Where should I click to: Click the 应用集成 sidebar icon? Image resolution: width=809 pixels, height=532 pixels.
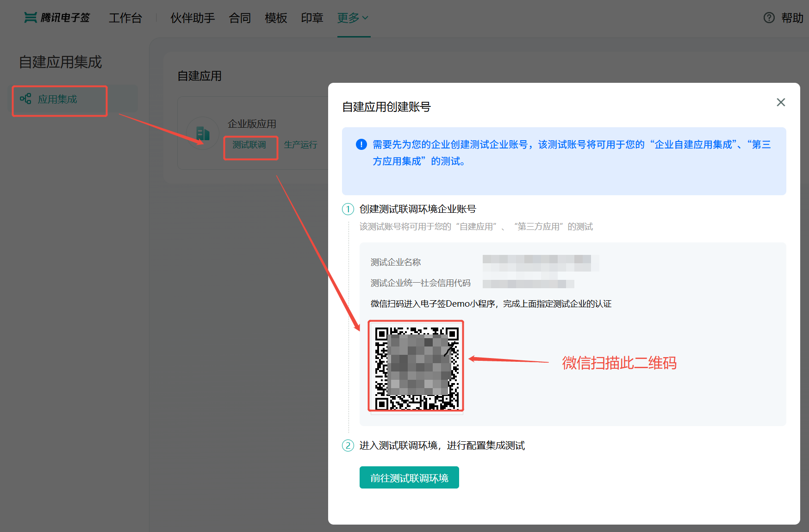click(25, 99)
